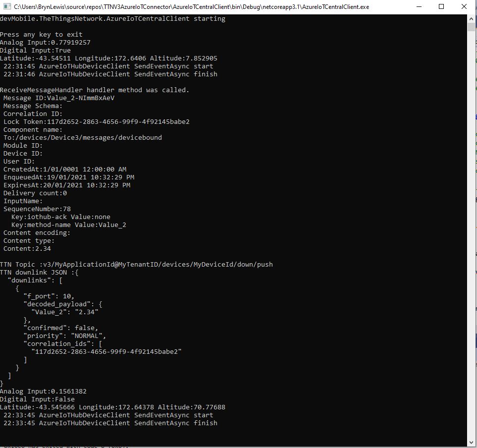477x448 pixels.
Task: Click the To:/devices/Device3/messages/devicebound line
Action: [82, 138]
